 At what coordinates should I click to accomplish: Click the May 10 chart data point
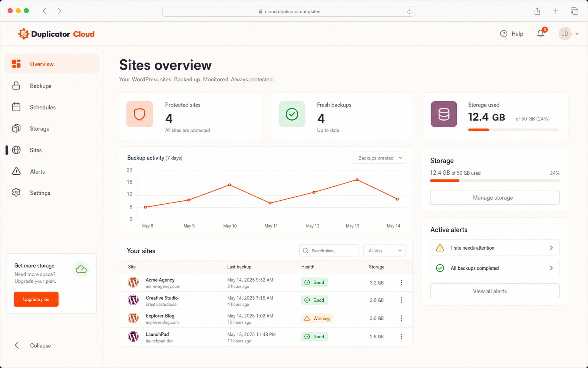(230, 185)
